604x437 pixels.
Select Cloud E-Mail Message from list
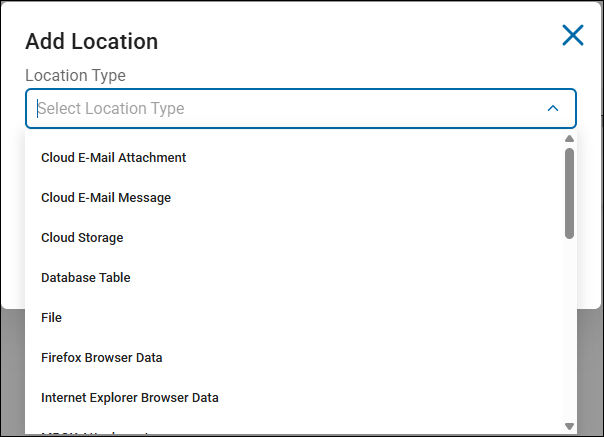point(106,198)
